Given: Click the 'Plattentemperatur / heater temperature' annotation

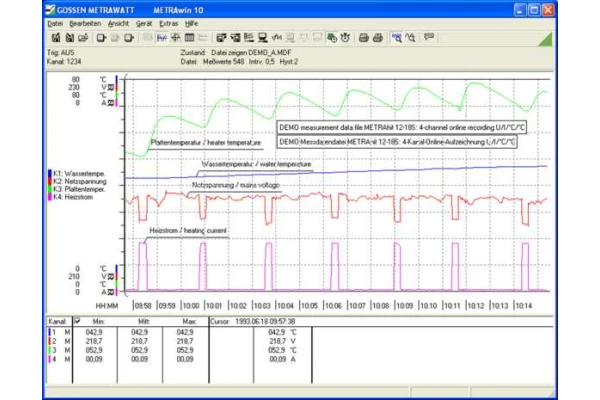Looking at the screenshot, I should (x=205, y=143).
